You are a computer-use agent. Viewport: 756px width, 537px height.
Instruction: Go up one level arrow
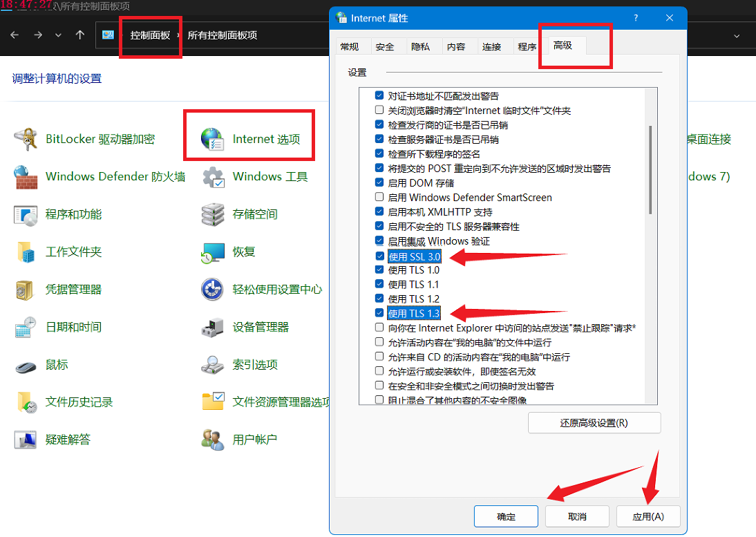point(80,35)
